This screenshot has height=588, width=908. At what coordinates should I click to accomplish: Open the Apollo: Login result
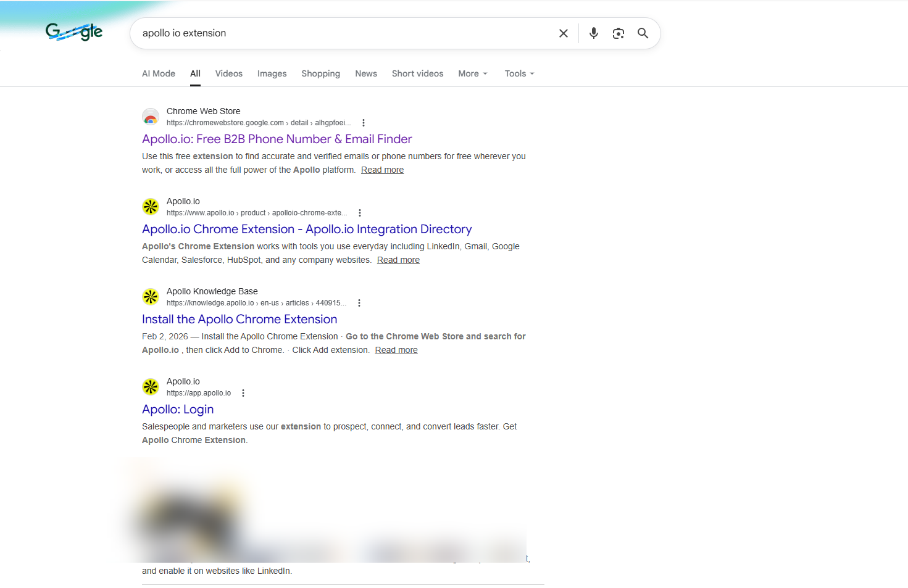click(x=178, y=409)
